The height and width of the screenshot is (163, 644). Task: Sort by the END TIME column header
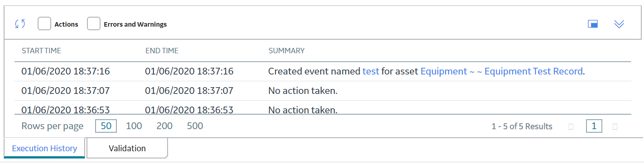tap(162, 51)
